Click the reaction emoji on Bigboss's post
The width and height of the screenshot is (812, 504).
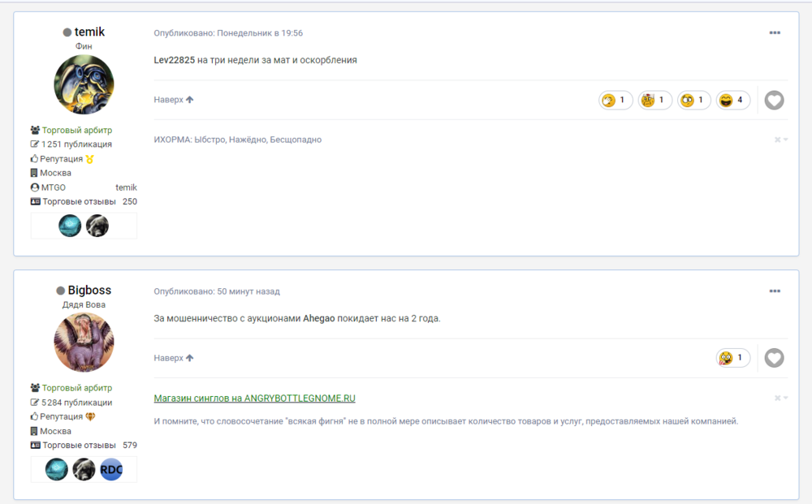click(x=732, y=358)
